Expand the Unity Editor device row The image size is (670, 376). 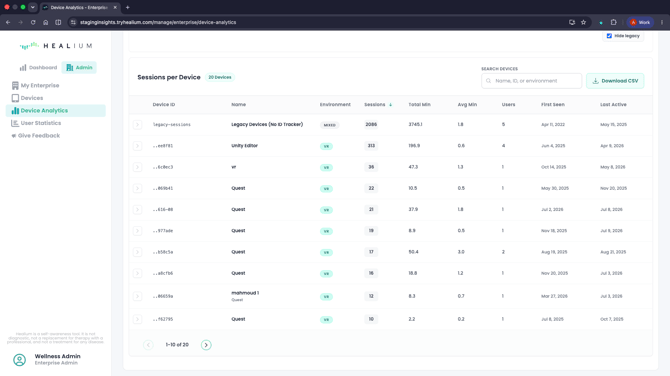pos(137,146)
